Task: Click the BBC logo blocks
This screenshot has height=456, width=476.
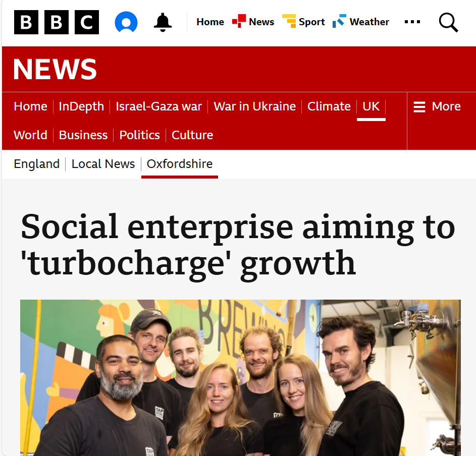Action: tap(57, 22)
